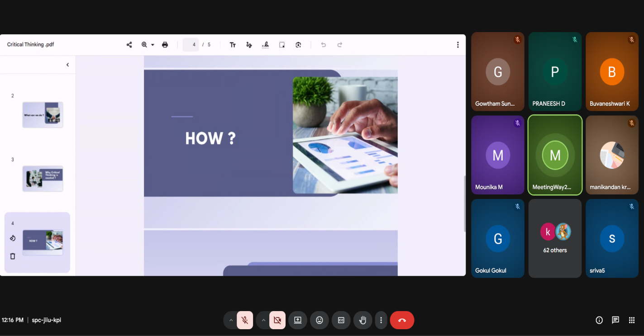Viewport: 644px width, 336px height.
Task: Expand audio settings arrow beside microphone
Action: 231,320
